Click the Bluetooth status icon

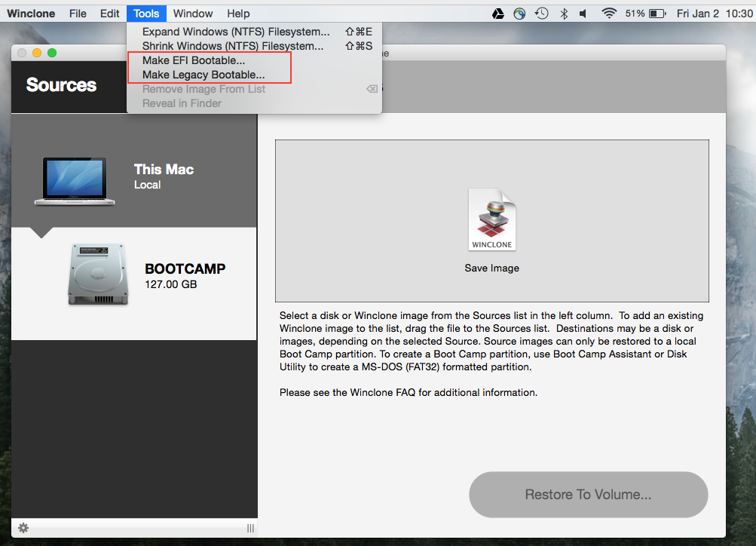point(564,14)
